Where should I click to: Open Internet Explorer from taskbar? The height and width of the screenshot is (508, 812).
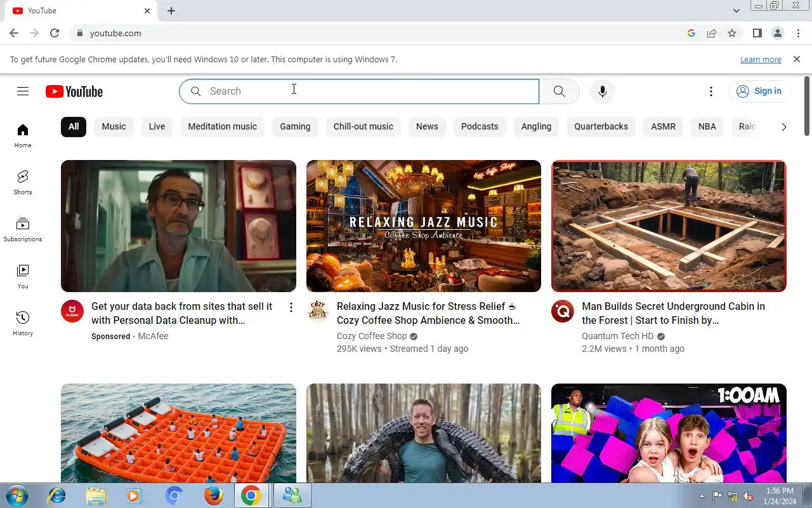57,495
